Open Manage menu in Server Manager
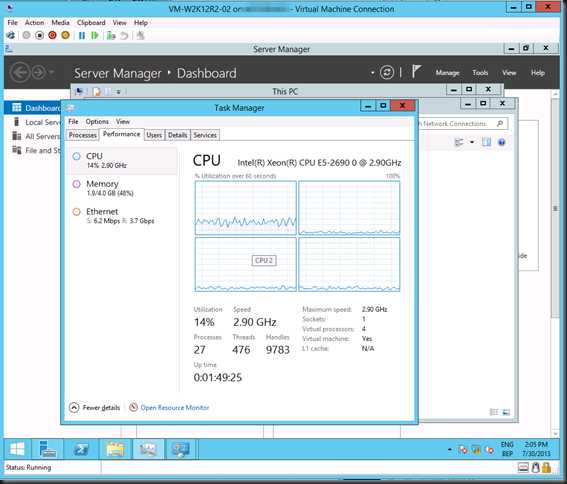The image size is (567, 484). 447,73
